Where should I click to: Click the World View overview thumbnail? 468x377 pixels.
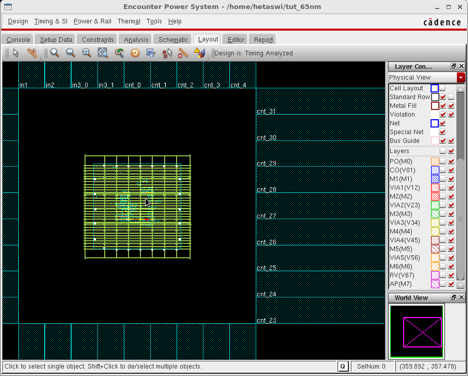[x=416, y=332]
